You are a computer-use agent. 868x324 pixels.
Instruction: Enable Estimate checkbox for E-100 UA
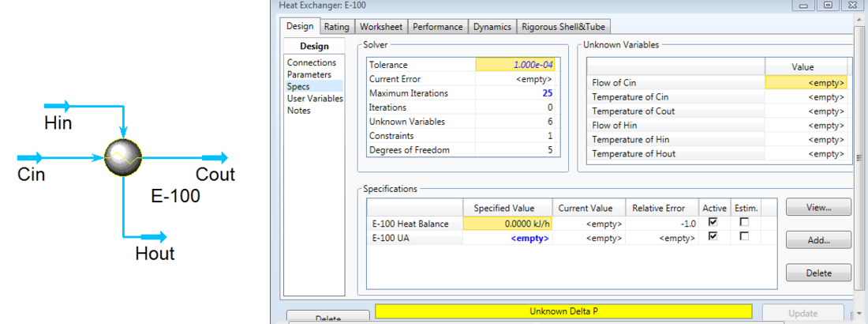(x=743, y=237)
